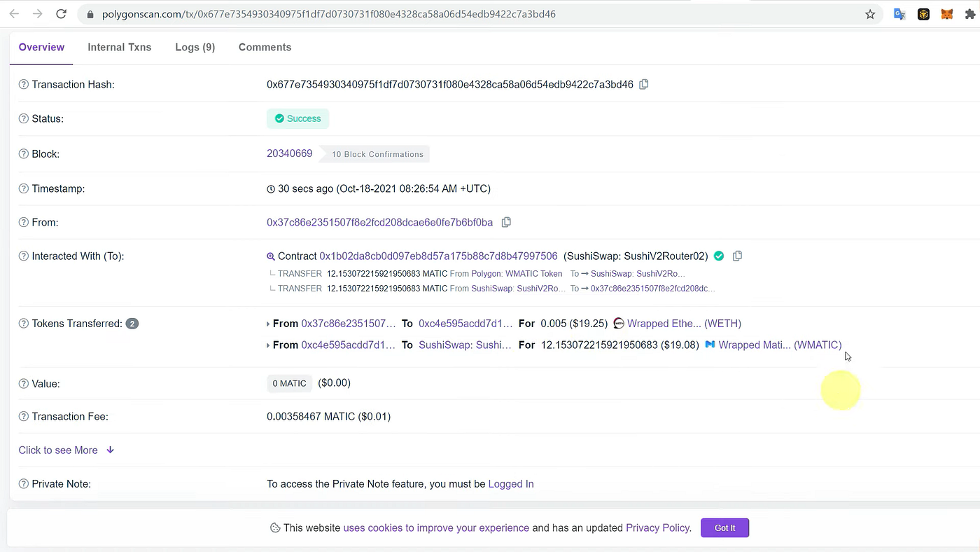Click the contract magnifier icon
980x552 pixels.
coord(271,256)
